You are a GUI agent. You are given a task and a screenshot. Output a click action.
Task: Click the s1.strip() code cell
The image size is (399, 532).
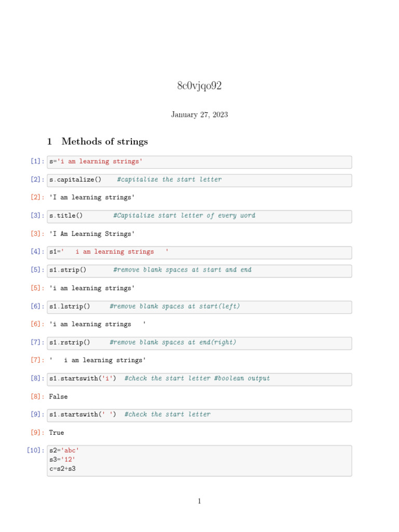click(x=199, y=271)
